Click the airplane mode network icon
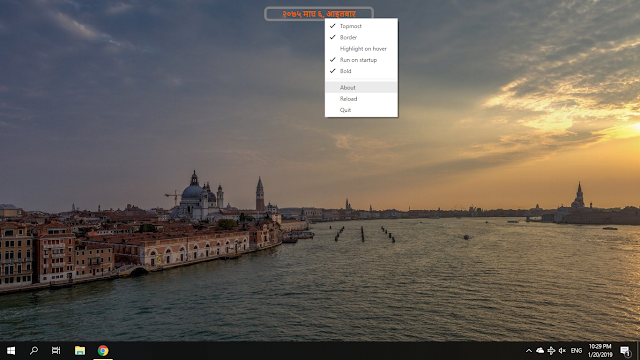Image resolution: width=640 pixels, height=360 pixels. [x=551, y=351]
